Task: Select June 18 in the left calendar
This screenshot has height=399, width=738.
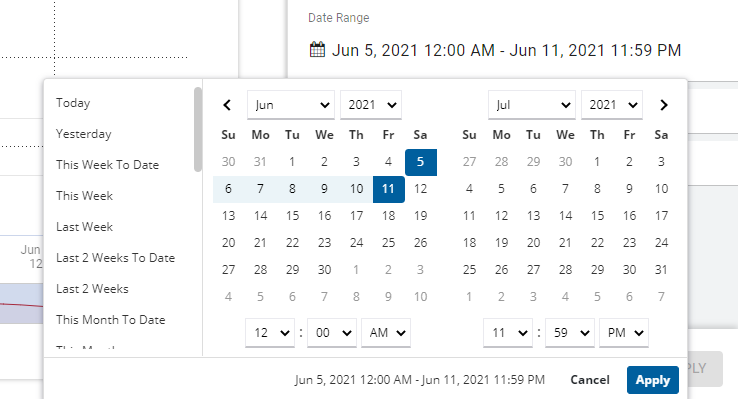Action: [x=388, y=216]
